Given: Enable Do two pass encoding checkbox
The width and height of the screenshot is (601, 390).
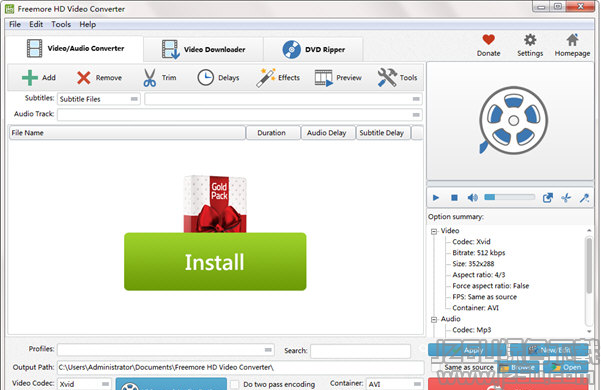Looking at the screenshot, I should point(235,384).
